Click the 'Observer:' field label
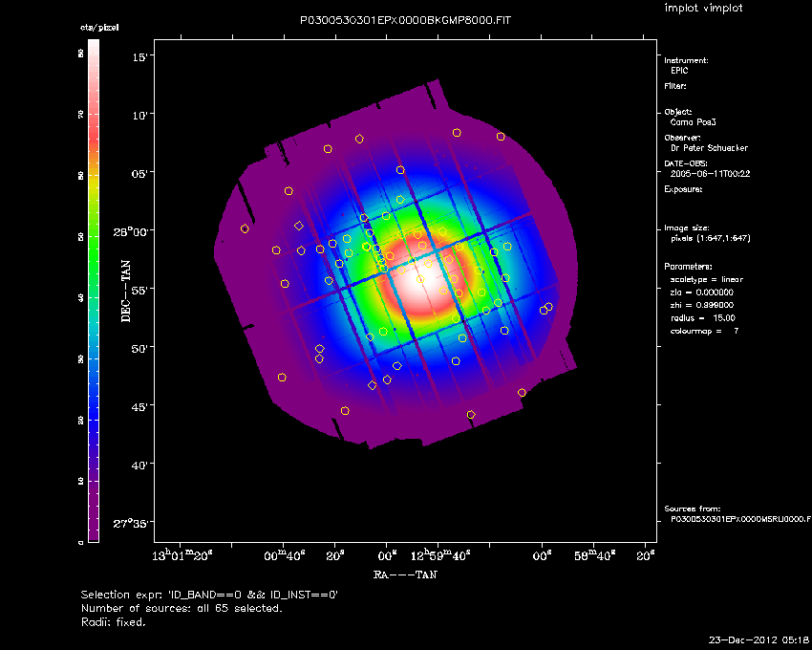Screen dimensions: 812x650 point(682,138)
